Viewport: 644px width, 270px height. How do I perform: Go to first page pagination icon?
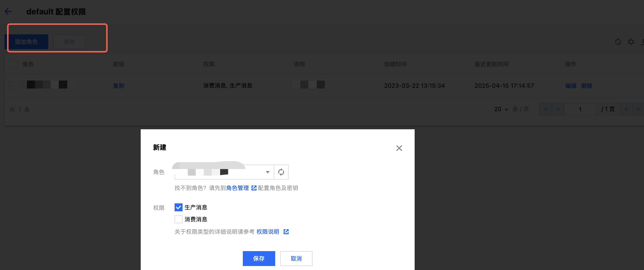pos(545,109)
